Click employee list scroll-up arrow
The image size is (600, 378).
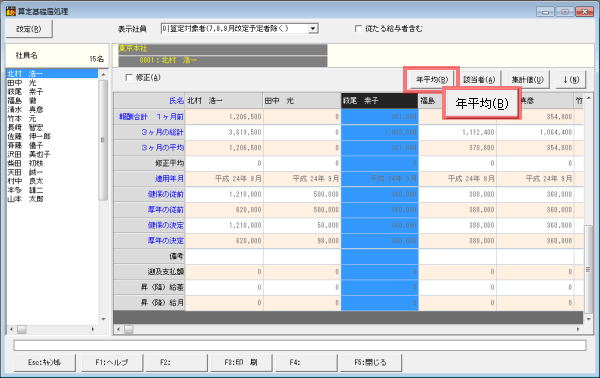point(103,74)
